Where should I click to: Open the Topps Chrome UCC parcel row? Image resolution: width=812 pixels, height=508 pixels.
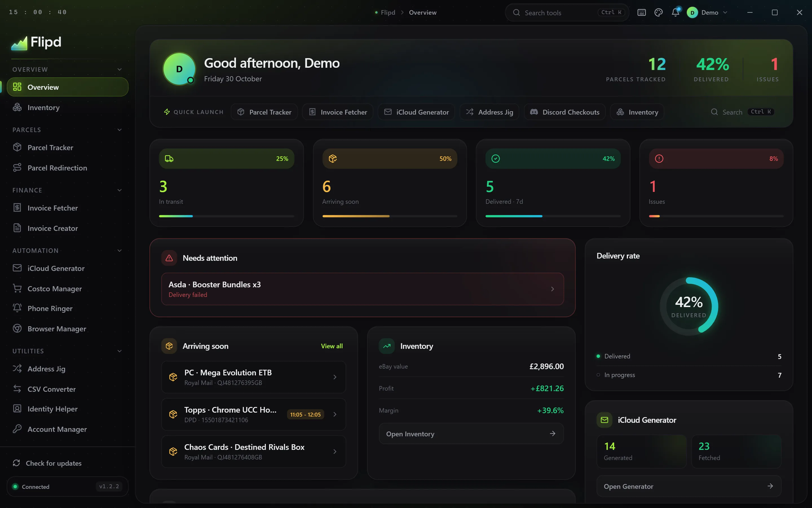253,414
